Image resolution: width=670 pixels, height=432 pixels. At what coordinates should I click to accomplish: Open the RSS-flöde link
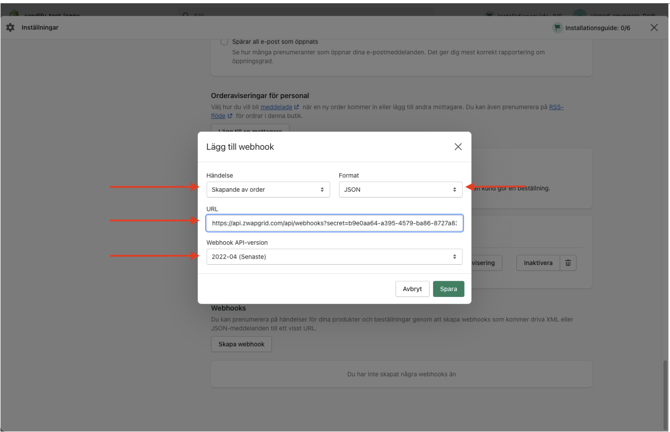556,107
